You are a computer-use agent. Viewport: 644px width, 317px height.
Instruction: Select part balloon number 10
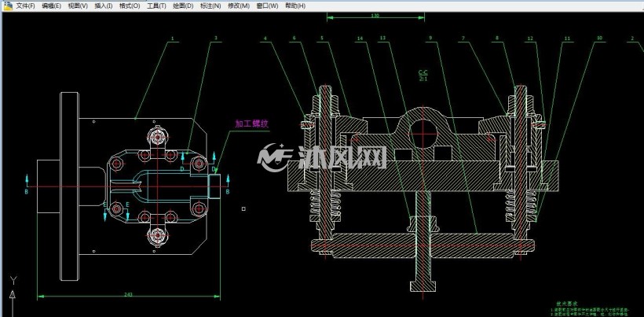pos(599,39)
